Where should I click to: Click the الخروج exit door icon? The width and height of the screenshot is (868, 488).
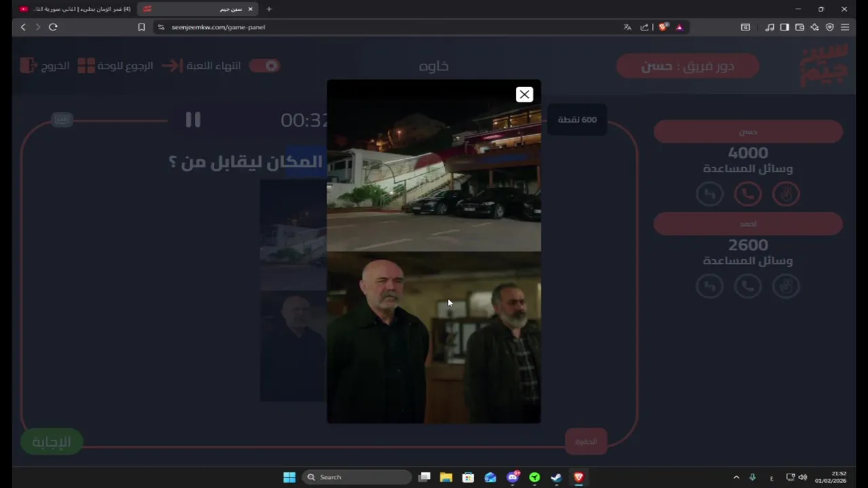pyautogui.click(x=28, y=66)
